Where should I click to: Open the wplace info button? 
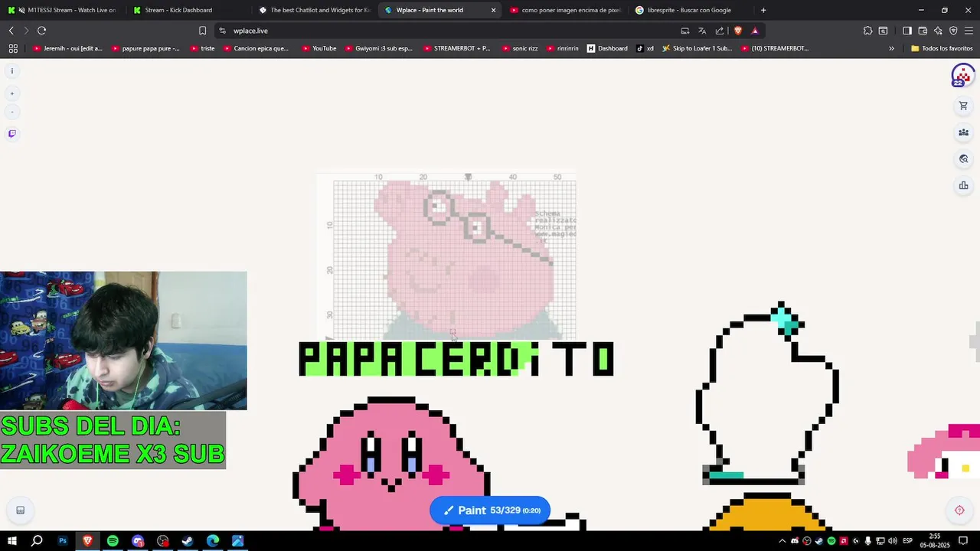(x=11, y=71)
